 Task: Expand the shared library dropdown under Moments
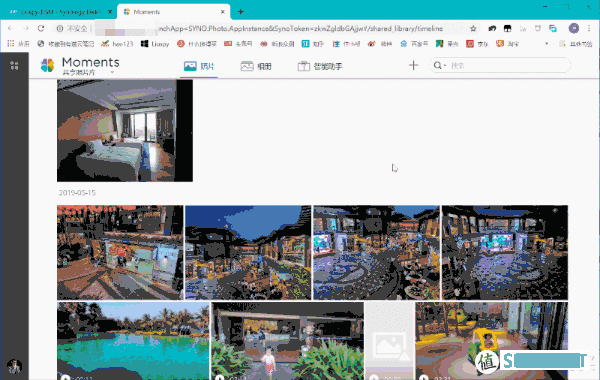(112, 72)
